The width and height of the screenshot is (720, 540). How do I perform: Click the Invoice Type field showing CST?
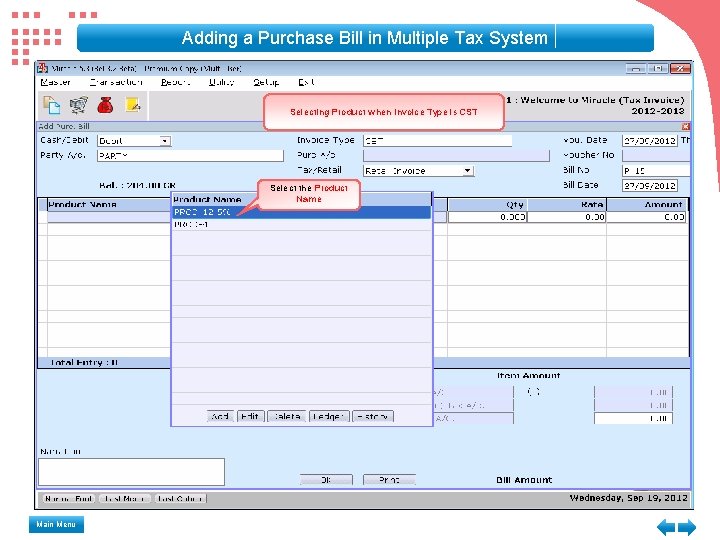[437, 141]
